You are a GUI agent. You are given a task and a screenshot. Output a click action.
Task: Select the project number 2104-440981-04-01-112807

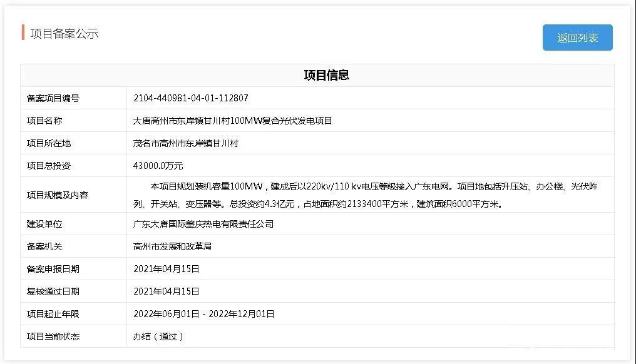coord(191,98)
